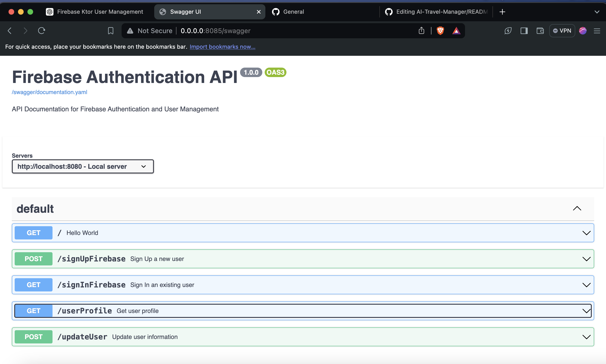Click the Brave Shields lion icon
Image resolution: width=606 pixels, height=364 pixels.
click(x=440, y=31)
